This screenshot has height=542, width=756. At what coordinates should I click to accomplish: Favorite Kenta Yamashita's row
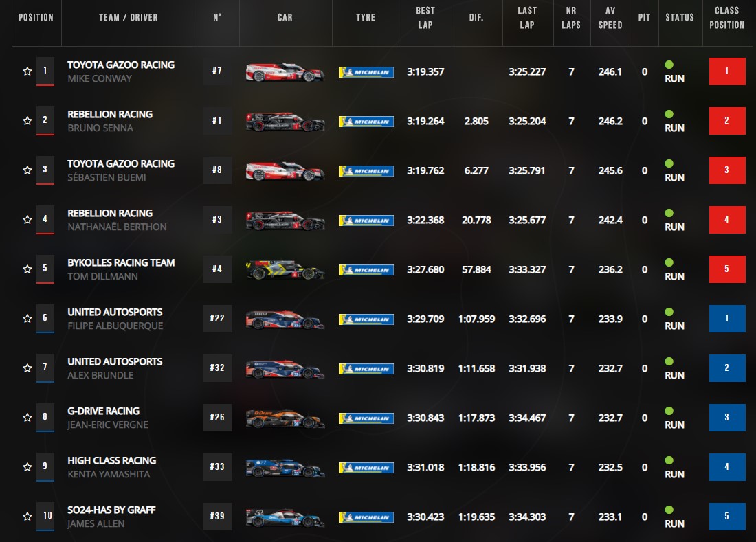click(x=27, y=467)
